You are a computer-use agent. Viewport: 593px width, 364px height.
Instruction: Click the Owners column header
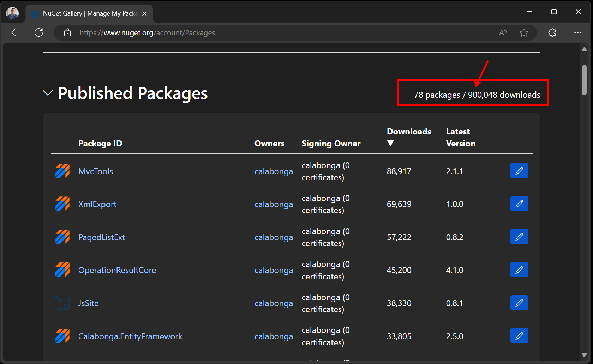coord(269,144)
